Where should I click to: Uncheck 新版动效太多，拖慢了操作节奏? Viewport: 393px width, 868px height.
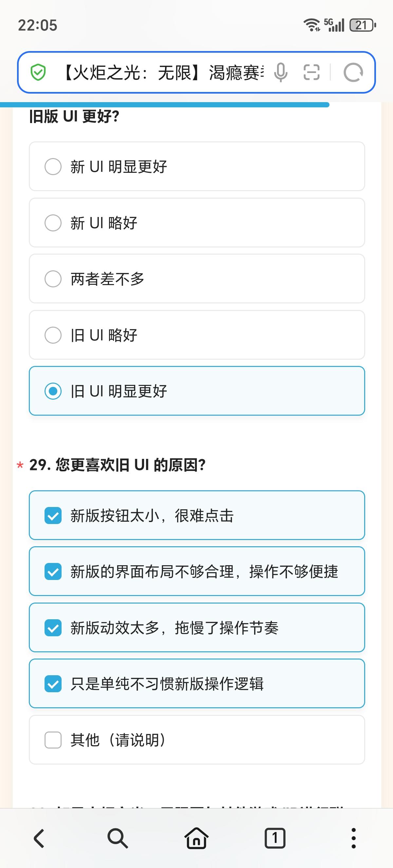(x=53, y=628)
